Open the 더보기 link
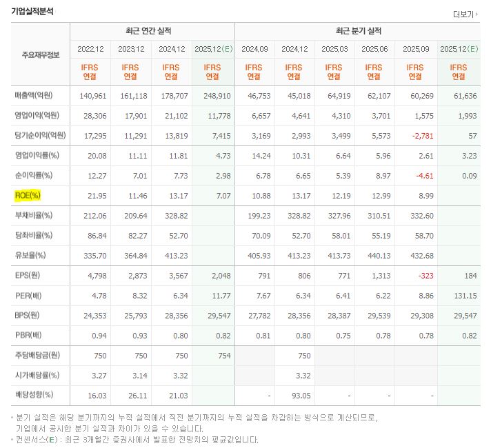This screenshot has width=491, height=448. 463,14
